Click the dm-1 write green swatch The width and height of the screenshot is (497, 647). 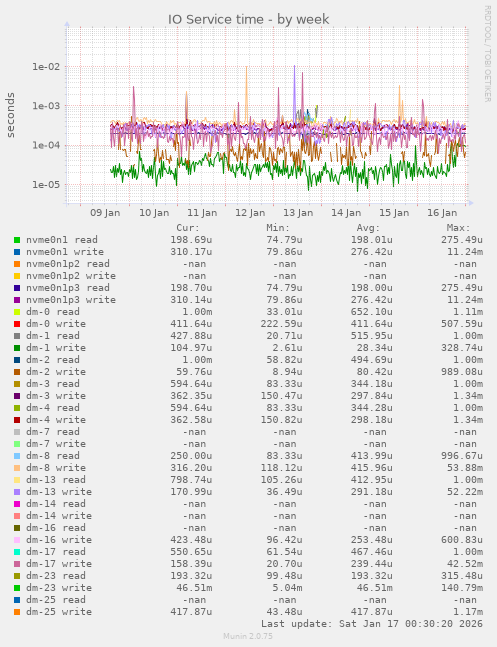[17, 348]
